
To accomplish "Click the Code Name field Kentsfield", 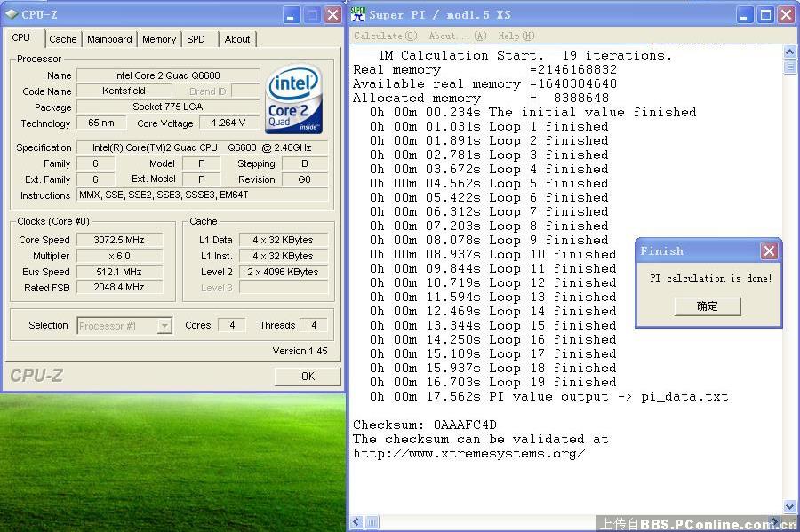I will pyautogui.click(x=124, y=91).
